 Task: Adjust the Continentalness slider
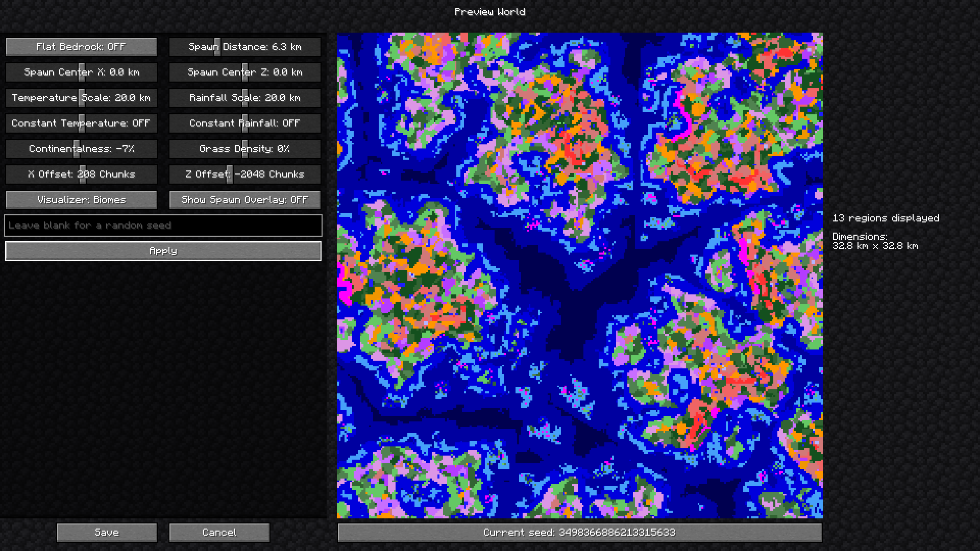point(82,148)
